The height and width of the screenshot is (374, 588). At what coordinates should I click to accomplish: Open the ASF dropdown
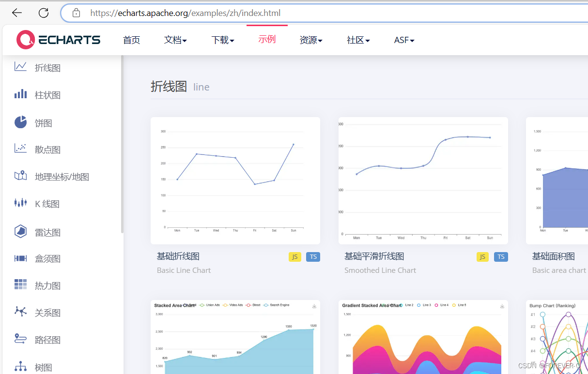(403, 40)
